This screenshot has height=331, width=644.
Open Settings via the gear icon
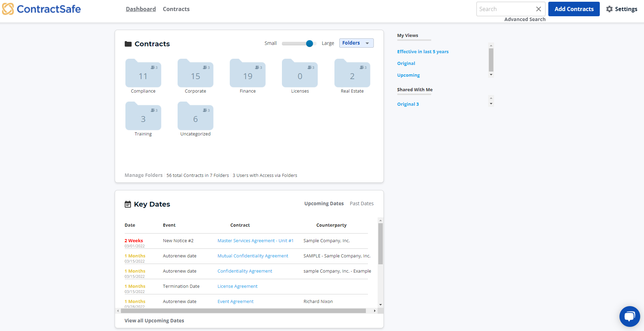tap(609, 9)
